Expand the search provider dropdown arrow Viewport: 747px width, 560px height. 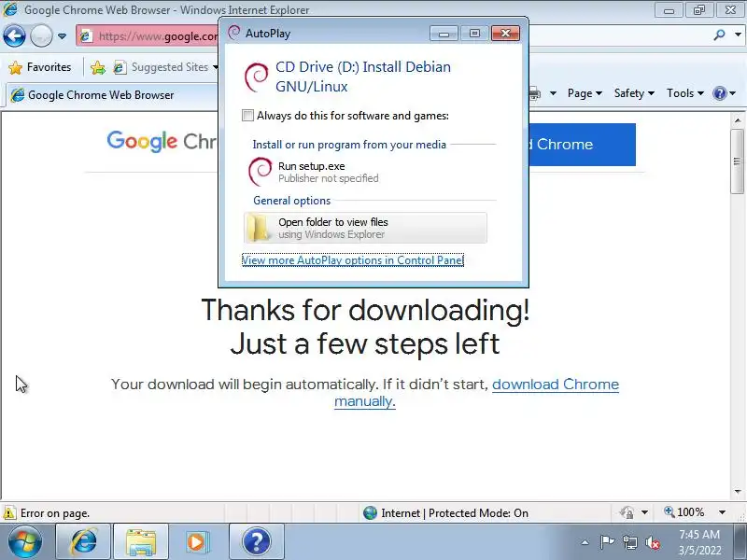(x=738, y=35)
